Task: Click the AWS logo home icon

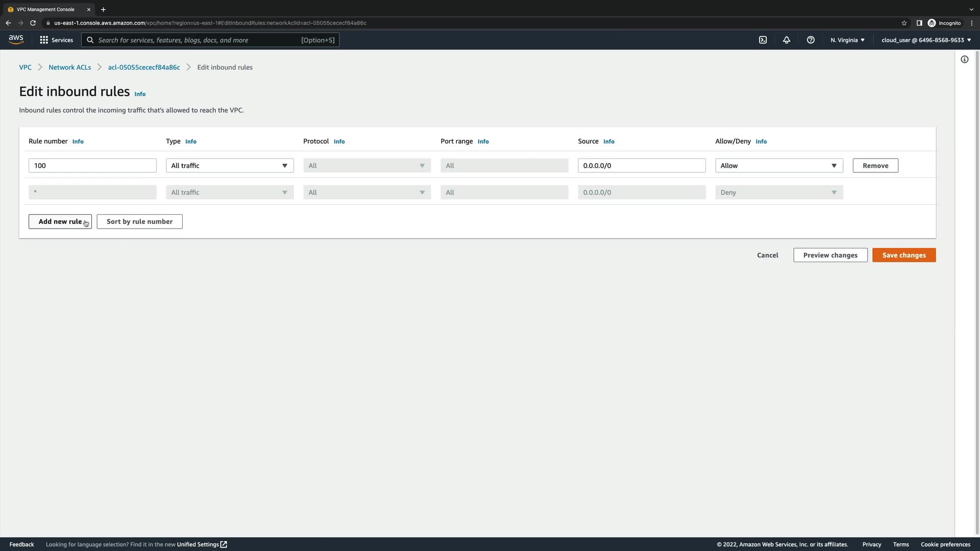Action: [x=16, y=40]
